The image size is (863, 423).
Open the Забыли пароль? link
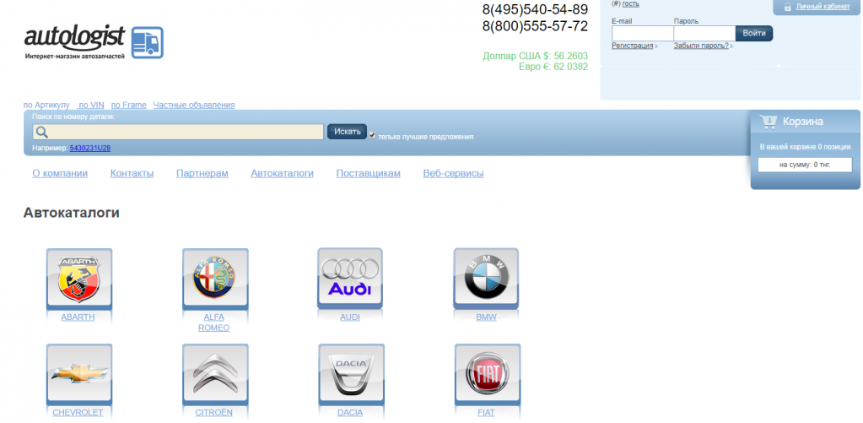(701, 46)
